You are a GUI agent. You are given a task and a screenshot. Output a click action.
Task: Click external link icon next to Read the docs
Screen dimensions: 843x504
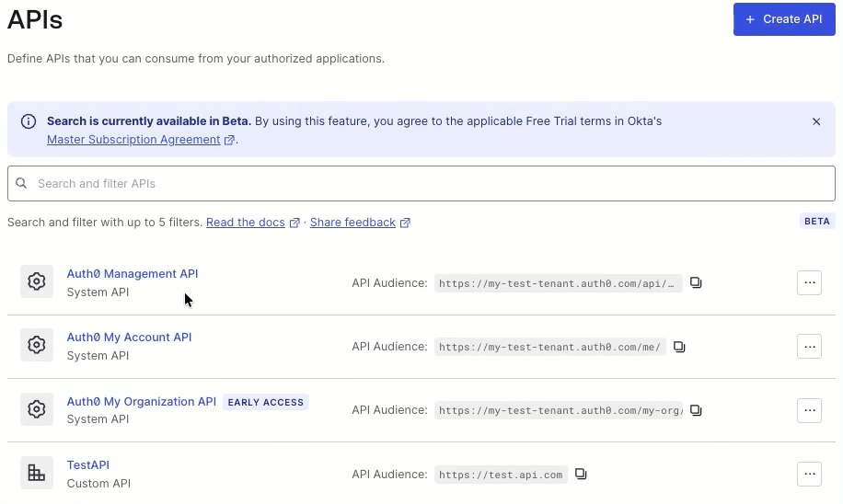point(294,223)
